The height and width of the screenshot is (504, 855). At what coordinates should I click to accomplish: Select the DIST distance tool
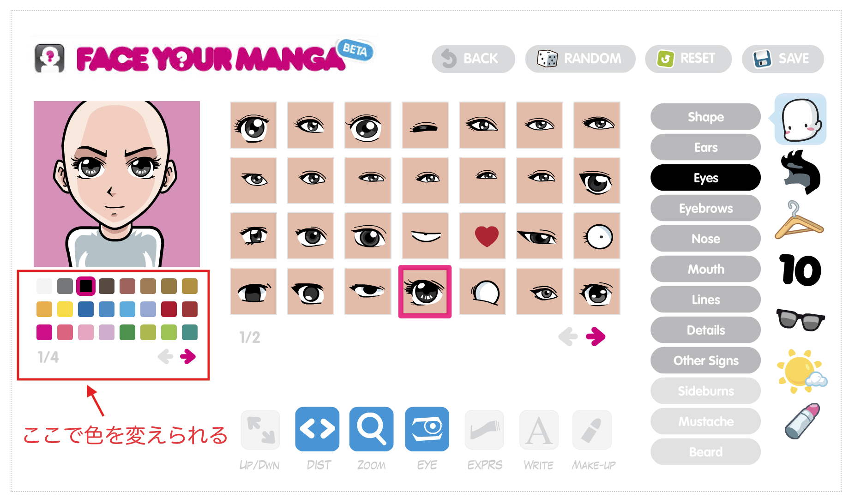pos(317,429)
